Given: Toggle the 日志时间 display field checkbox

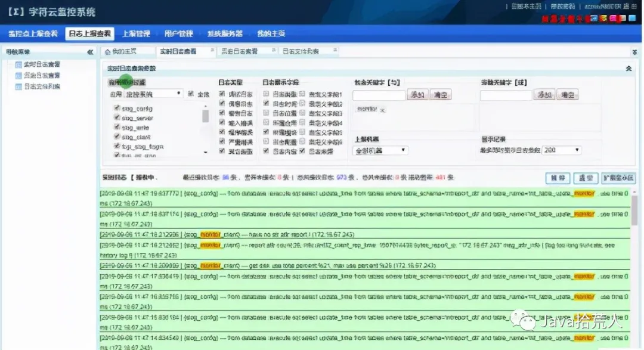Looking at the screenshot, I should click(266, 104).
